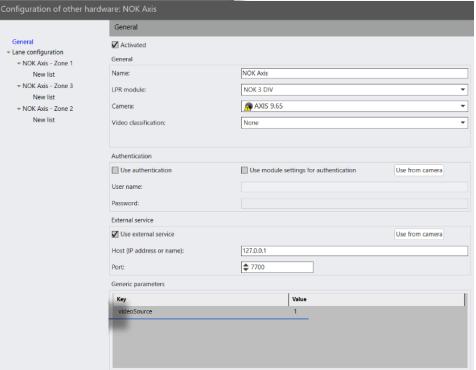Click the General section header bar
Screen dimensions: 476x370
291,28
